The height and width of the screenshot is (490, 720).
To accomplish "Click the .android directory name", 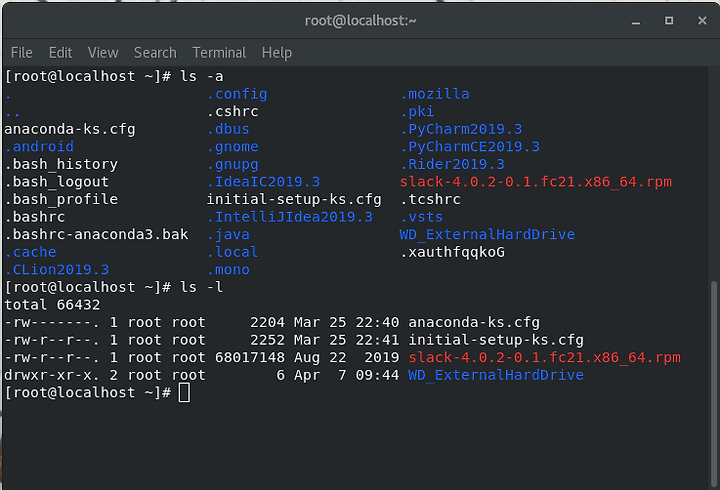I will click(39, 147).
